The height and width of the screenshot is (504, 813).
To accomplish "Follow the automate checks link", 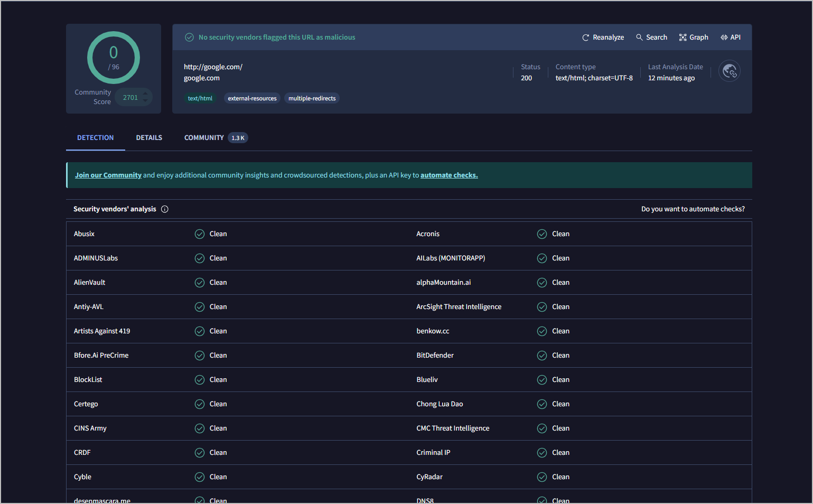I will tap(449, 175).
